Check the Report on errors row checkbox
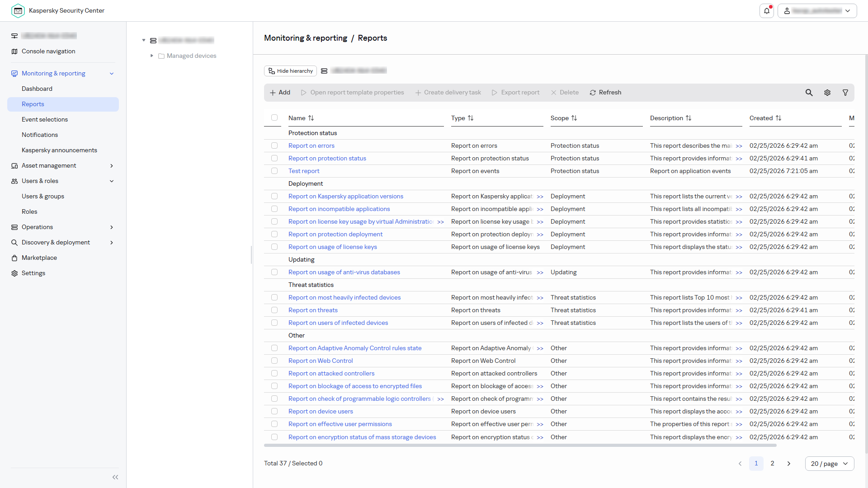Viewport: 868px width, 488px height. coord(274,145)
